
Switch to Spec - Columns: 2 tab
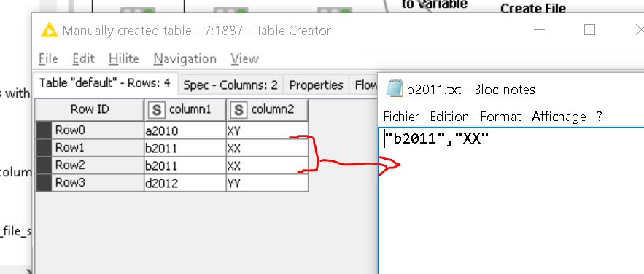pyautogui.click(x=230, y=85)
